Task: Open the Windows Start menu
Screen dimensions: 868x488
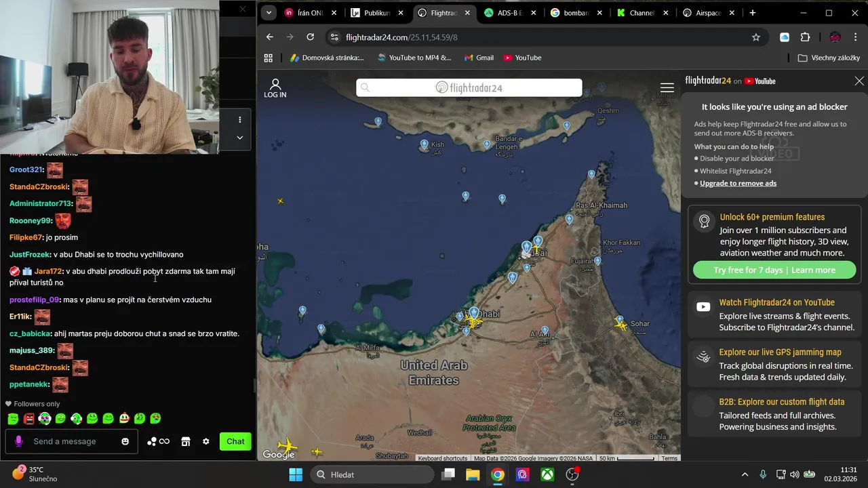Action: pos(296,474)
